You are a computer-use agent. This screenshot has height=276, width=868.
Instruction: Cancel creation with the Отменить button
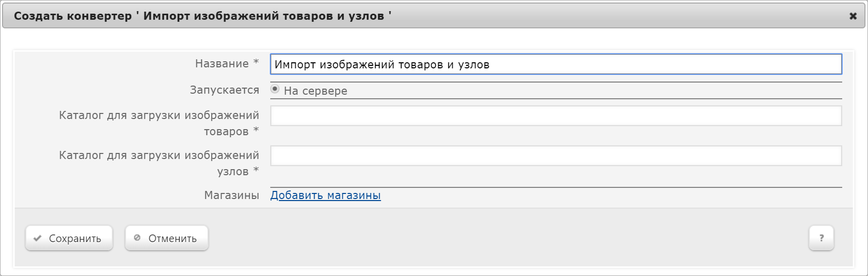pos(167,238)
